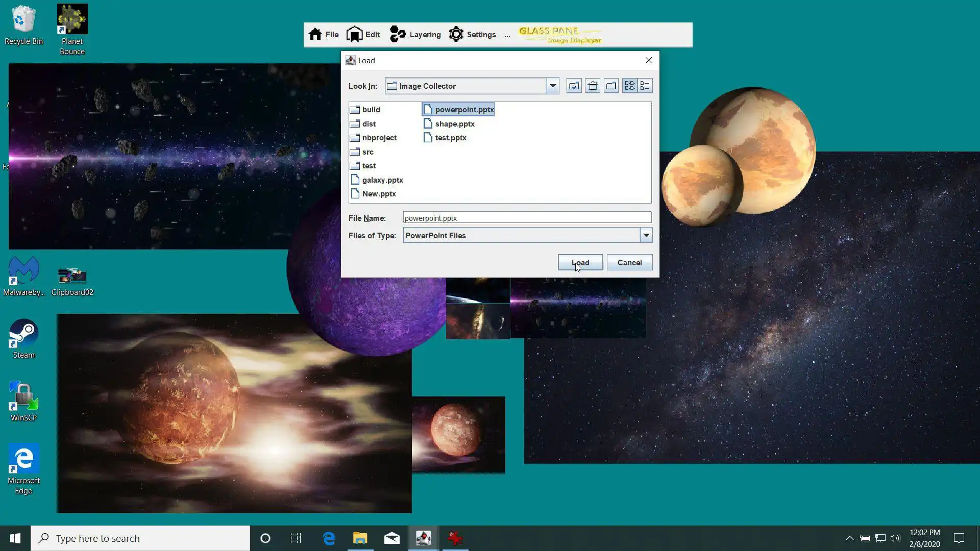Screen dimensions: 980x551
Task: Click the Home directory icon
Action: pos(593,86)
